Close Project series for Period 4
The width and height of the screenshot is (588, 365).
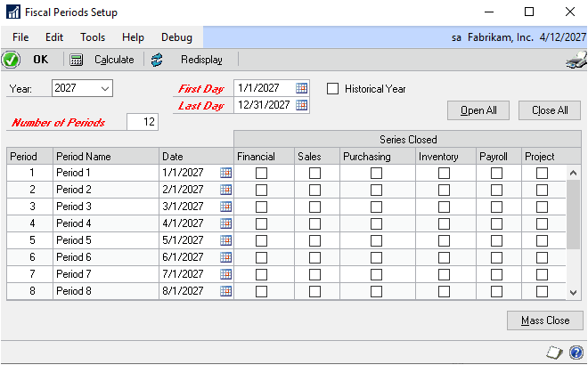pos(543,223)
